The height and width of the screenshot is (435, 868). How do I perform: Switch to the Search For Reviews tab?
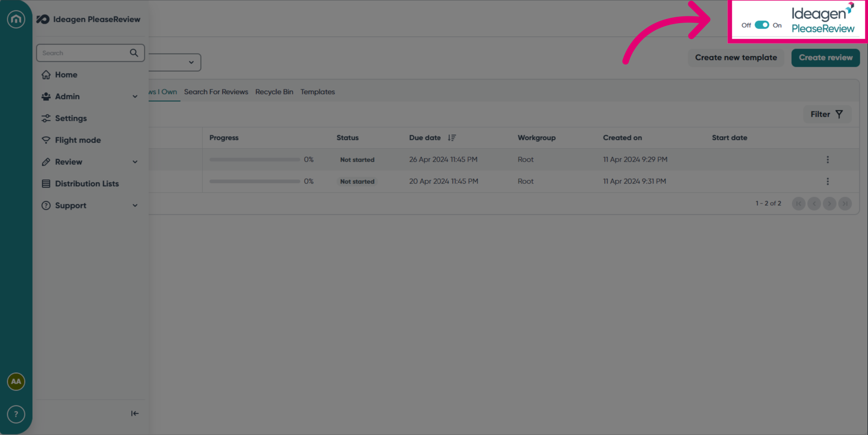point(216,92)
